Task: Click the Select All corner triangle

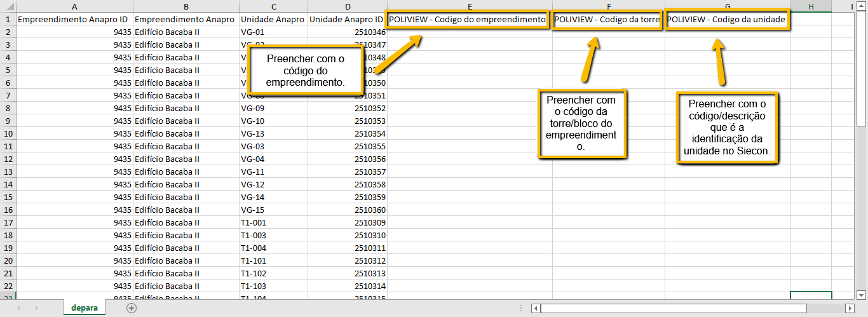Action: coord(8,6)
